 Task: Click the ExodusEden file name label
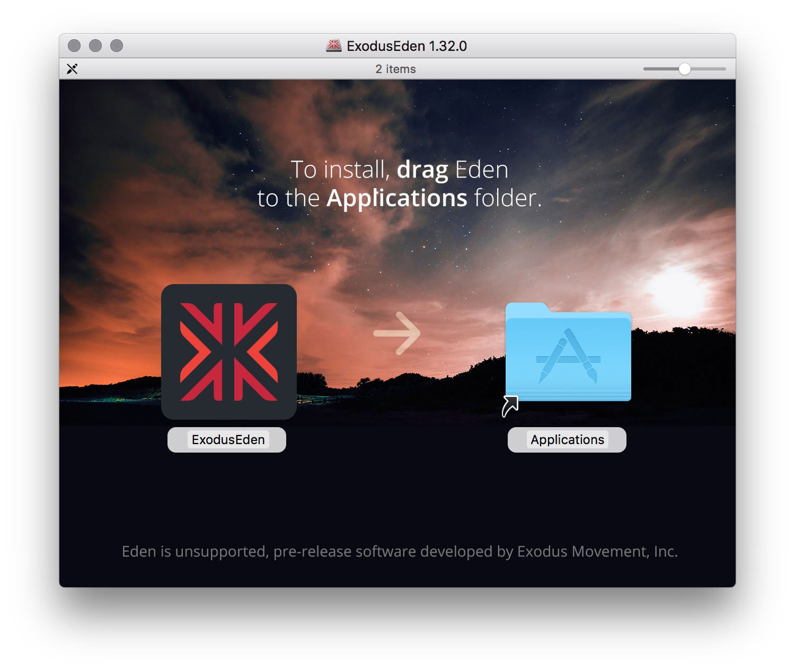tap(228, 440)
